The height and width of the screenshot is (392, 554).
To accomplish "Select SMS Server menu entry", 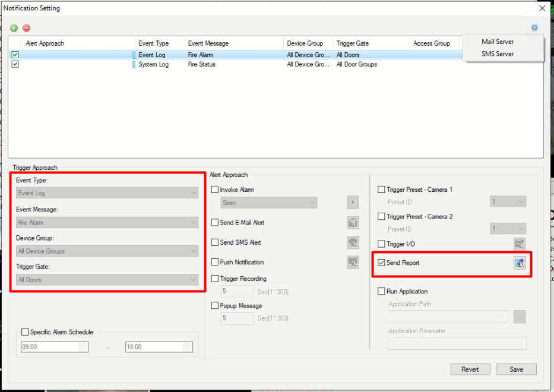I will pos(497,53).
